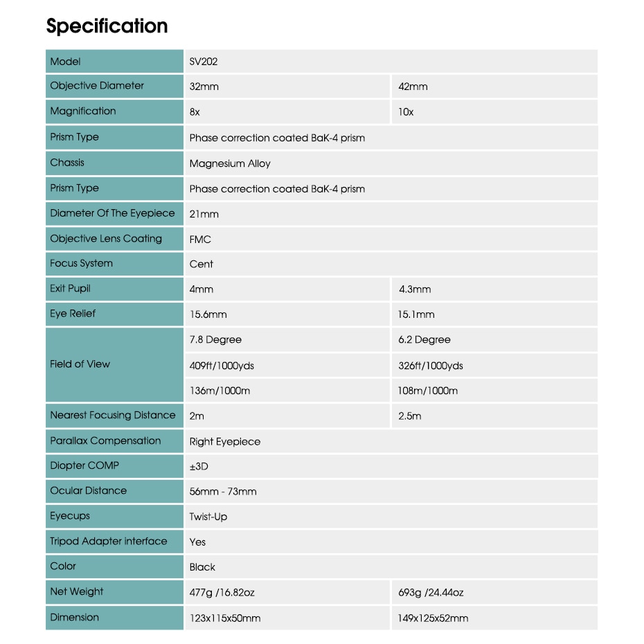Click the Specification heading
The height and width of the screenshot is (644, 644).
107,26
